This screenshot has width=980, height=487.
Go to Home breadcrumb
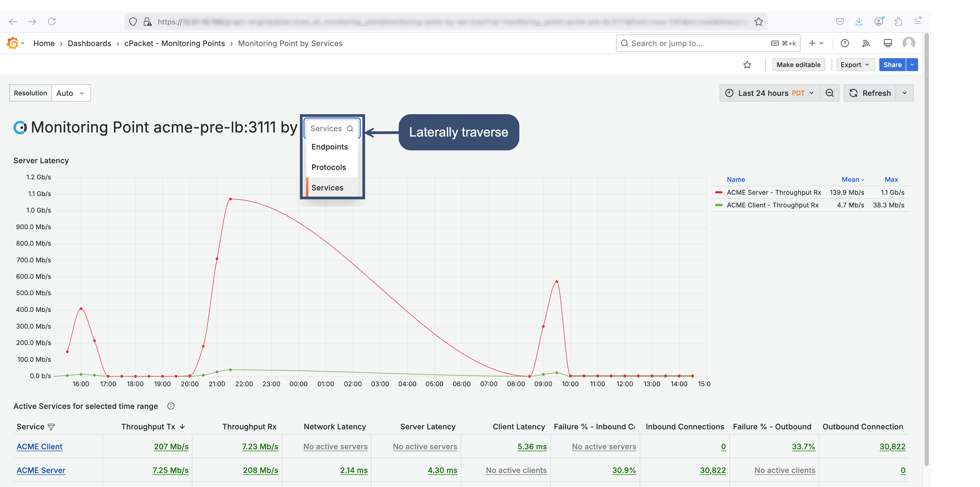click(x=44, y=43)
